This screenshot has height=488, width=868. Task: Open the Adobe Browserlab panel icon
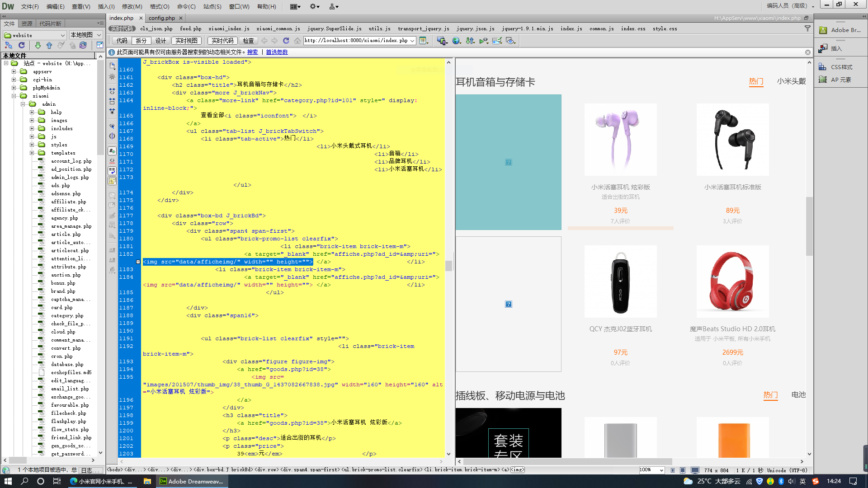tap(823, 30)
